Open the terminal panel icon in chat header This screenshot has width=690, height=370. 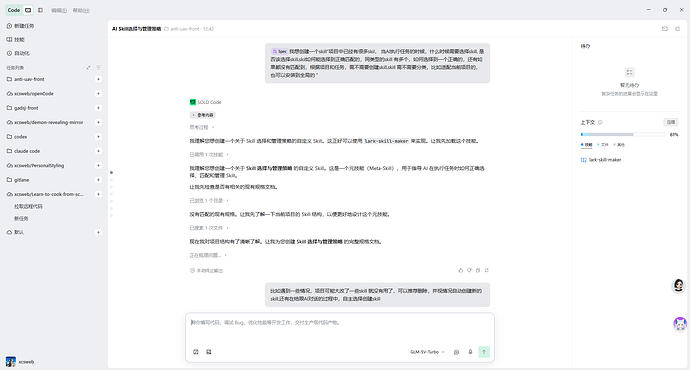pyautogui.click(x=665, y=29)
